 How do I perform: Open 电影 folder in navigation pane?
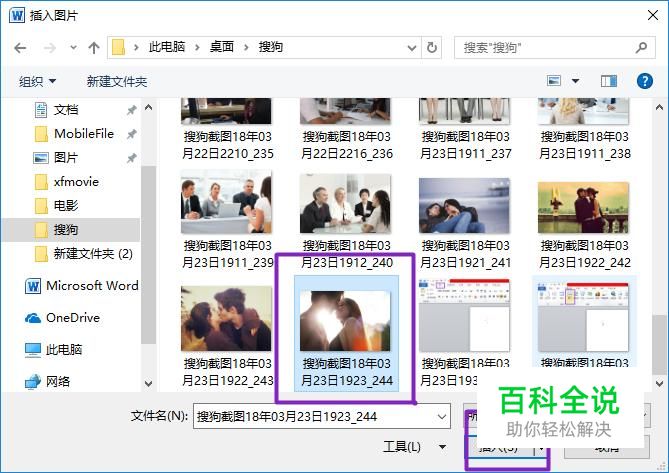(66, 206)
